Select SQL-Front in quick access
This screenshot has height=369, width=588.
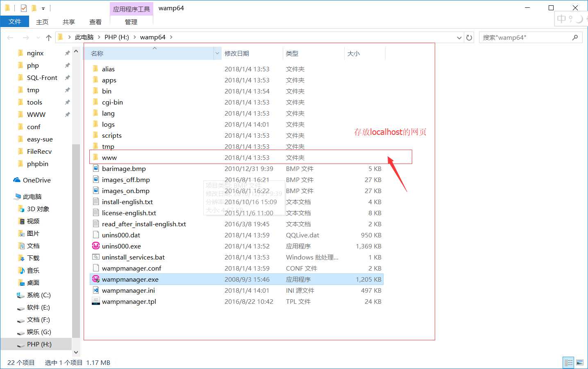[42, 77]
